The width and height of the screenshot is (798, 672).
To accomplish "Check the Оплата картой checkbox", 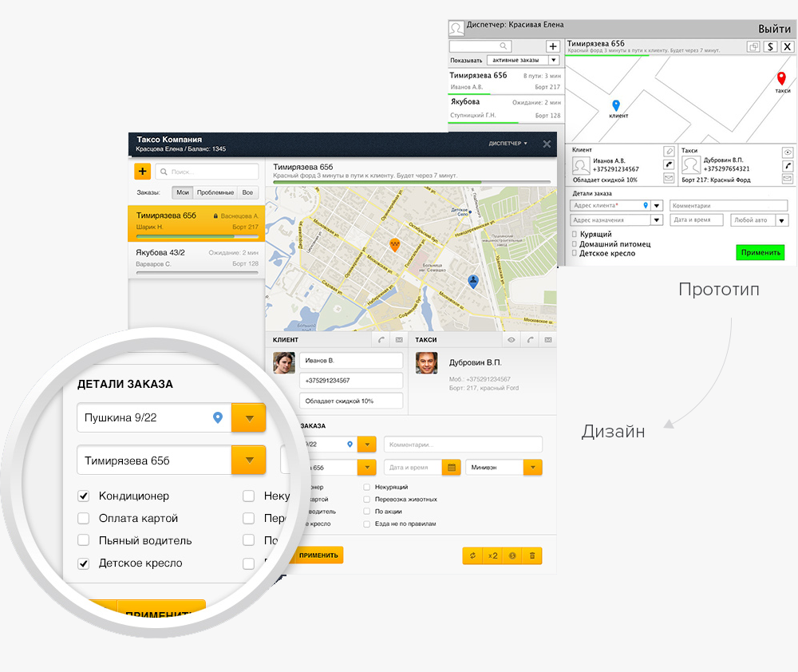I will 84,518.
